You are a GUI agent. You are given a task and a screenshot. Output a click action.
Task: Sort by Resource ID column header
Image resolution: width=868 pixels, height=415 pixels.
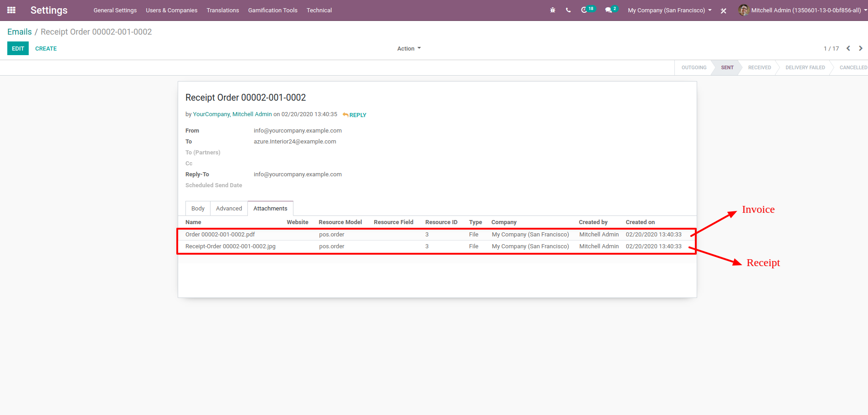pyautogui.click(x=441, y=222)
